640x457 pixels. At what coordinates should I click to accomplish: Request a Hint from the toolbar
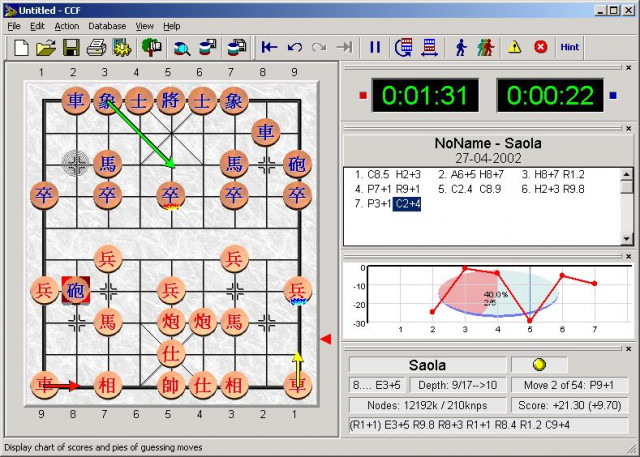pyautogui.click(x=569, y=47)
